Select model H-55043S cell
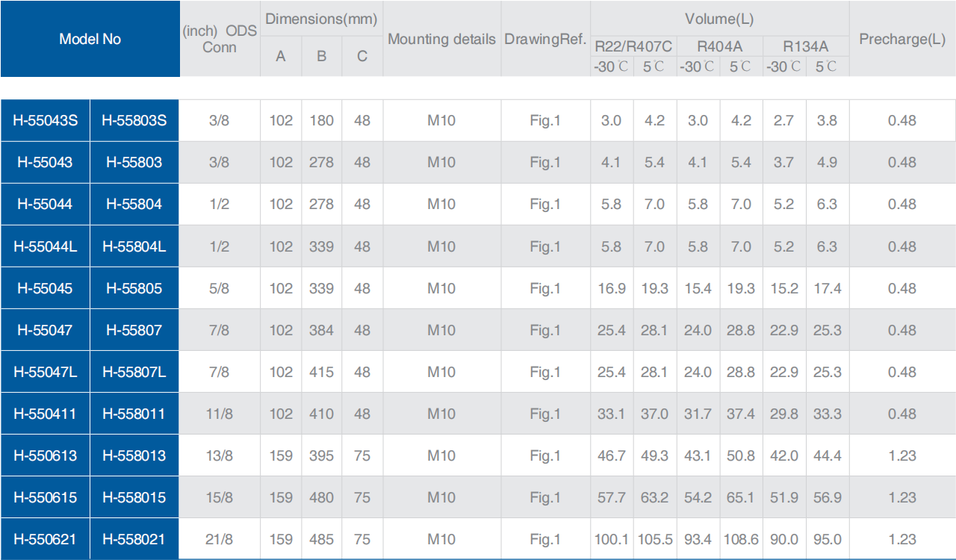Image resolution: width=956 pixels, height=560 pixels. tap(45, 120)
